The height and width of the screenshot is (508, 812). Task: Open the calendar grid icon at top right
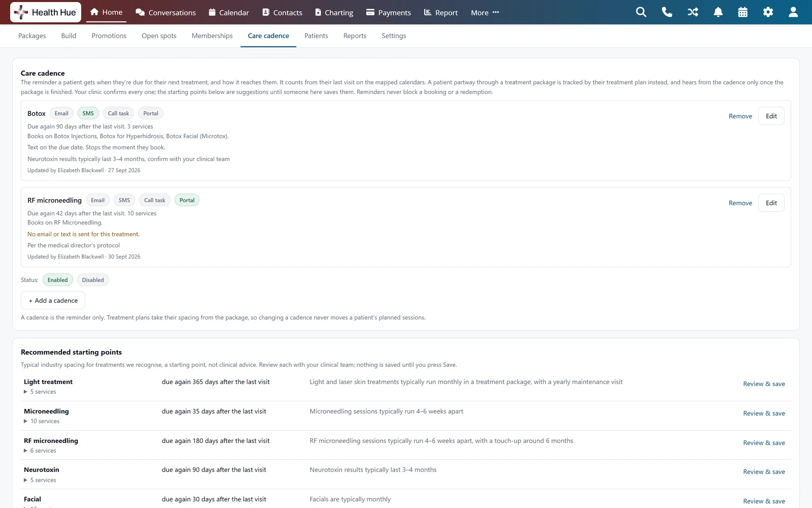[x=743, y=12]
